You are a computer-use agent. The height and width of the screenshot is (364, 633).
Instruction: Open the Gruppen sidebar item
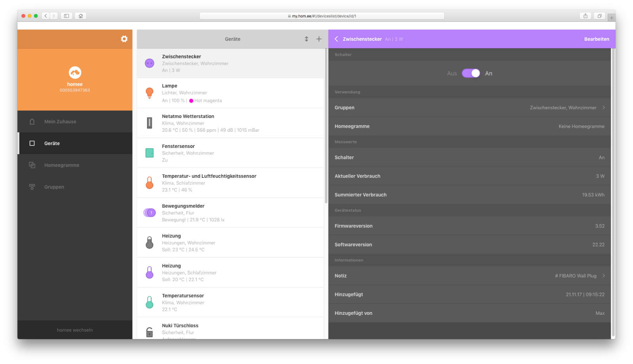[54, 187]
